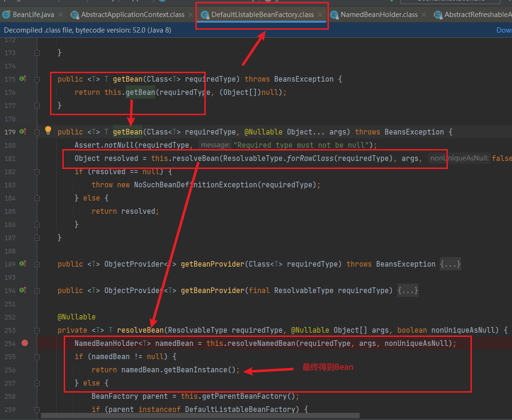This screenshot has width=512, height=420.
Task: Click implements gutter icon on line 189
Action: tap(22, 264)
